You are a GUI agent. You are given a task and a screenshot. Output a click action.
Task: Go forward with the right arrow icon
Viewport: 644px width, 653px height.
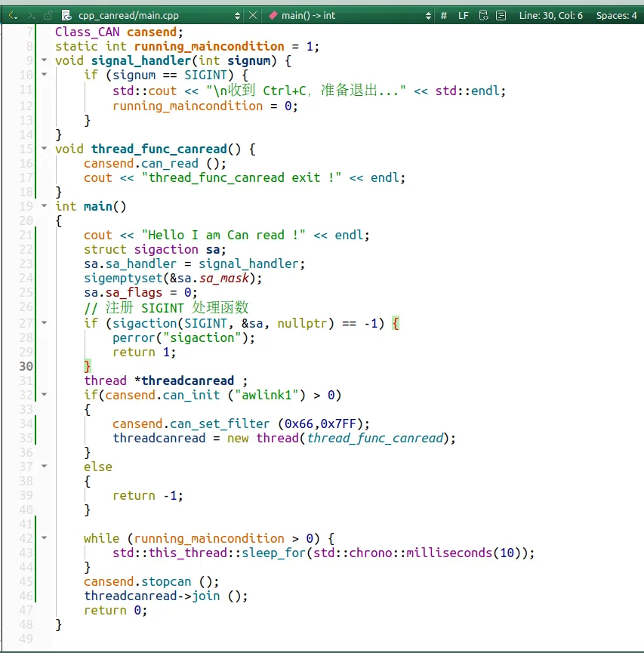tap(31, 16)
